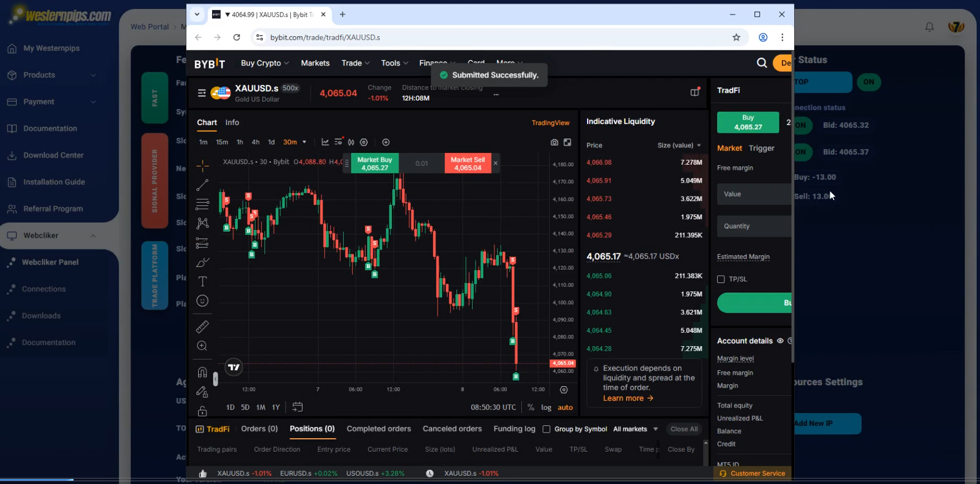The height and width of the screenshot is (484, 980).
Task: Open chart settings hexagon icon
Action: click(x=364, y=142)
